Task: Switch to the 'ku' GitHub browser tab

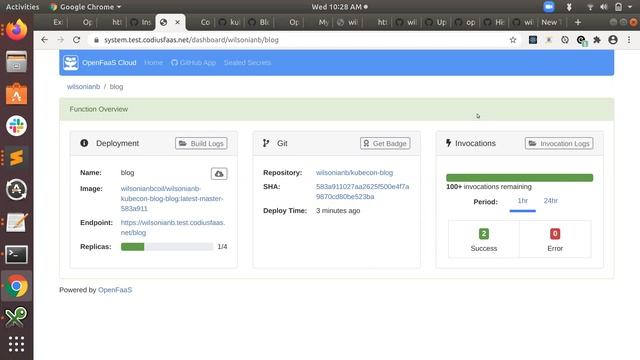Action: click(x=229, y=22)
